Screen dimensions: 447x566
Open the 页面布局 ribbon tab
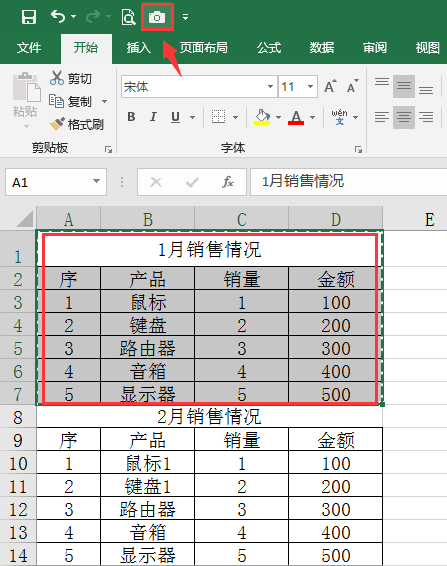(x=204, y=48)
